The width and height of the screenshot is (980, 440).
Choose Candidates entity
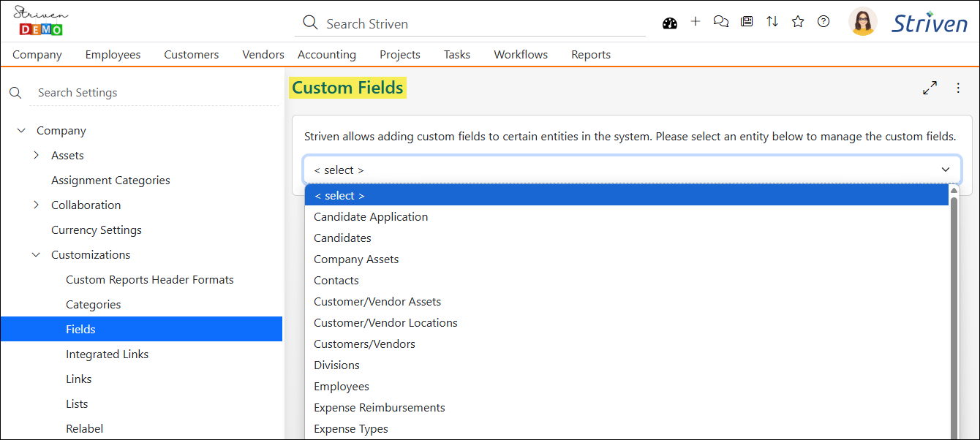[627, 238]
